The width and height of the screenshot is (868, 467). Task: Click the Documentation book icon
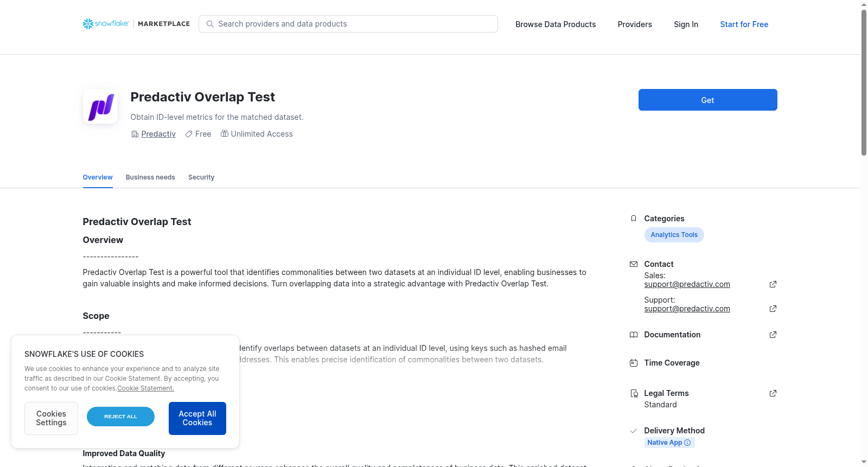pos(633,335)
